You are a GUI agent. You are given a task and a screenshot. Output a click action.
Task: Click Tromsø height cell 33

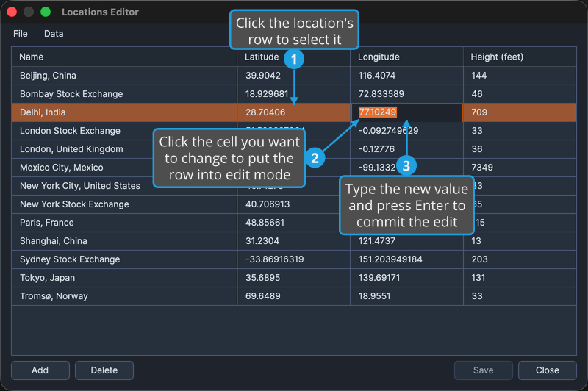(520, 296)
